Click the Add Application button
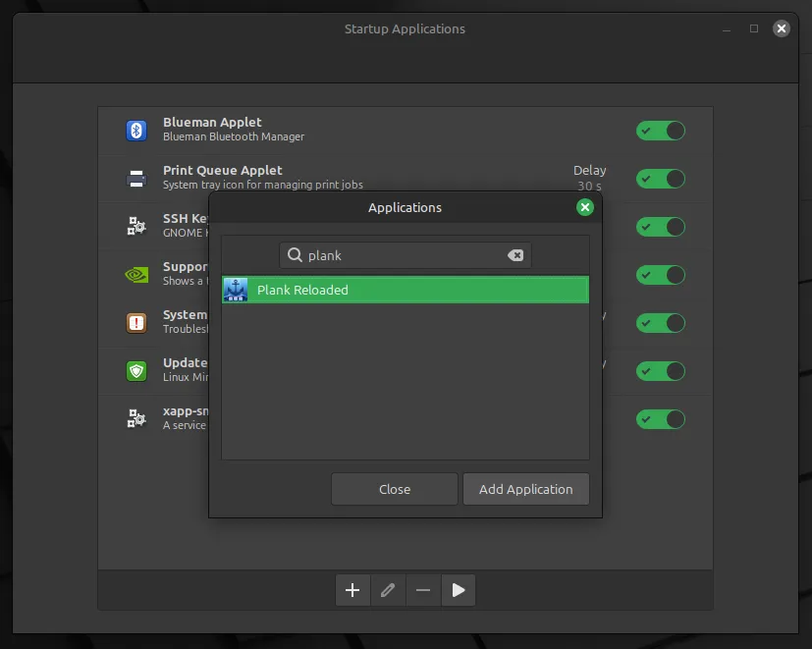This screenshot has width=812, height=649. tap(526, 489)
